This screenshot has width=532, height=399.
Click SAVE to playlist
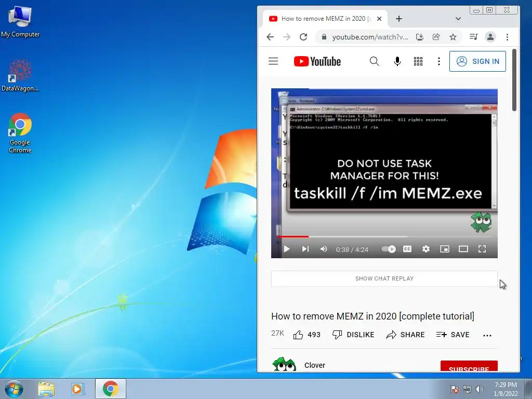coord(453,335)
